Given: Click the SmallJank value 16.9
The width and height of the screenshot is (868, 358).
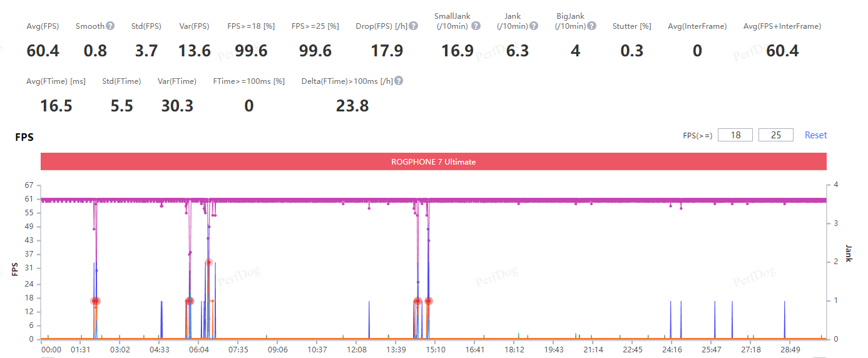Looking at the screenshot, I should coord(457,51).
